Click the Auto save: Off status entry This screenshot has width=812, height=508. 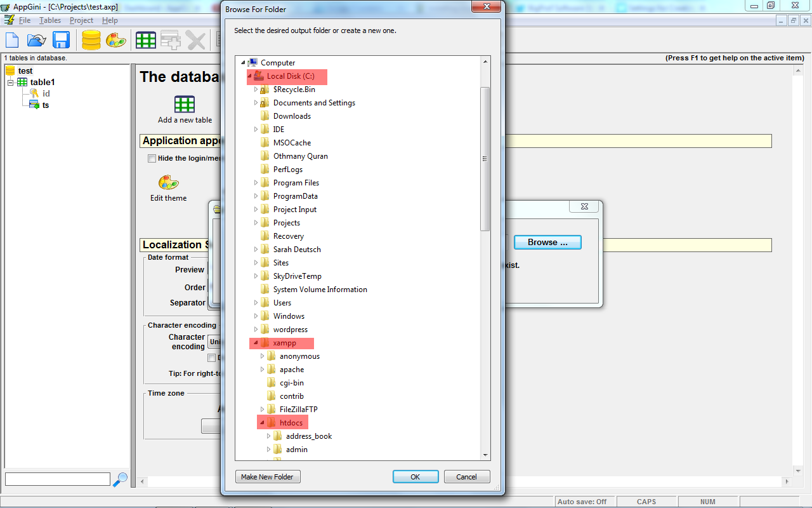[582, 502]
